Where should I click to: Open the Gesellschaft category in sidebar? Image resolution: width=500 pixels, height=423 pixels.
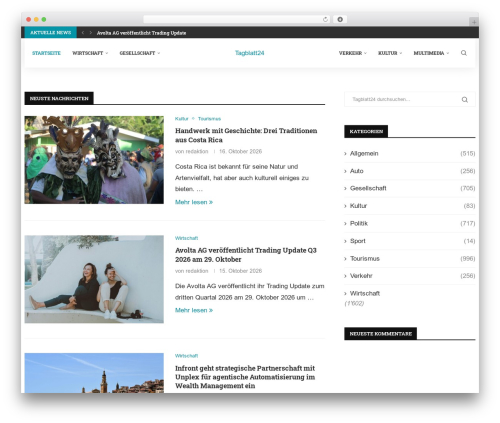click(368, 188)
